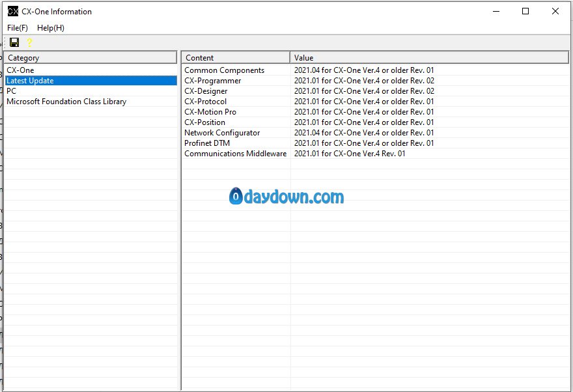Screen dimensions: 573x392
Task: Click the Content column header
Action: [x=236, y=58]
